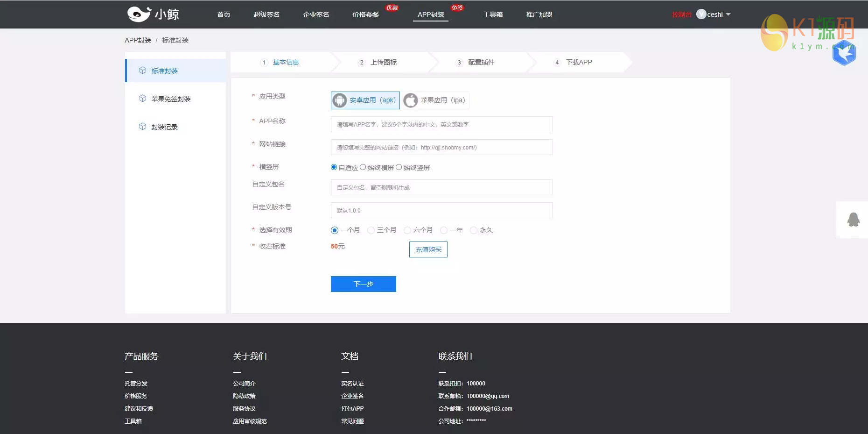The width and height of the screenshot is (868, 434).
Task: Select the Apple application (ipa) type icon
Action: (x=410, y=100)
